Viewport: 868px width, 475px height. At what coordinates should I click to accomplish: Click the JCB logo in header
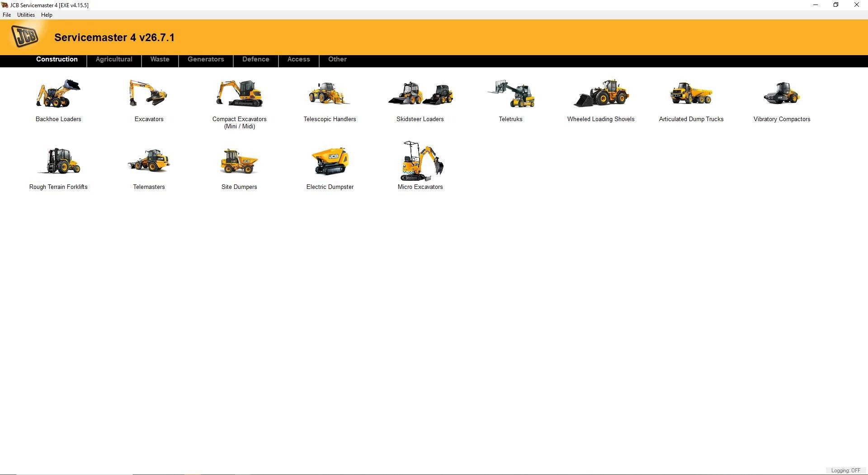click(25, 36)
